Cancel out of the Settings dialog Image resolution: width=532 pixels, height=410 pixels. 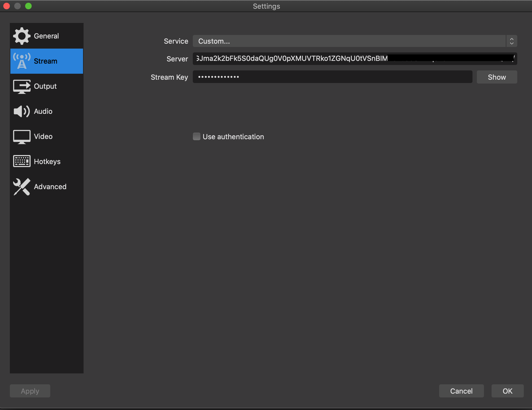pyautogui.click(x=461, y=391)
